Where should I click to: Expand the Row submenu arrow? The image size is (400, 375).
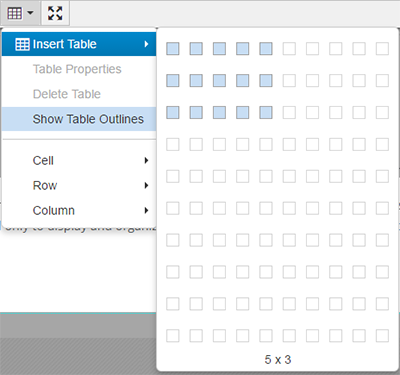(146, 185)
